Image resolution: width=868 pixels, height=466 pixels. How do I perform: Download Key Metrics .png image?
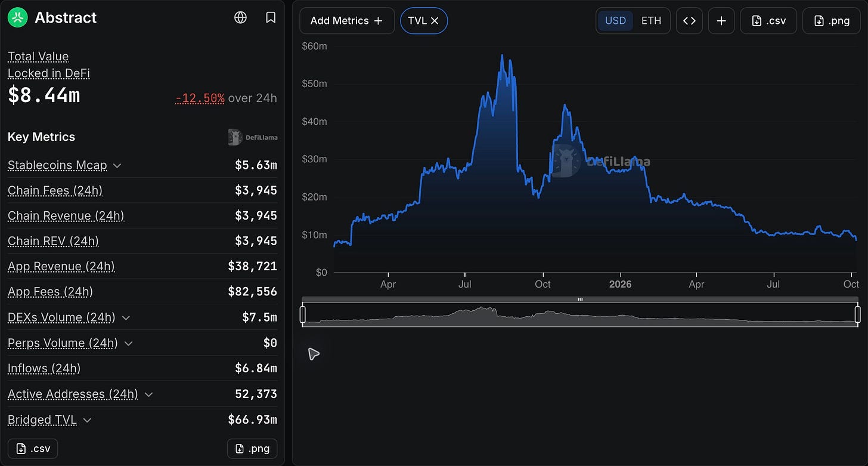(x=252, y=449)
